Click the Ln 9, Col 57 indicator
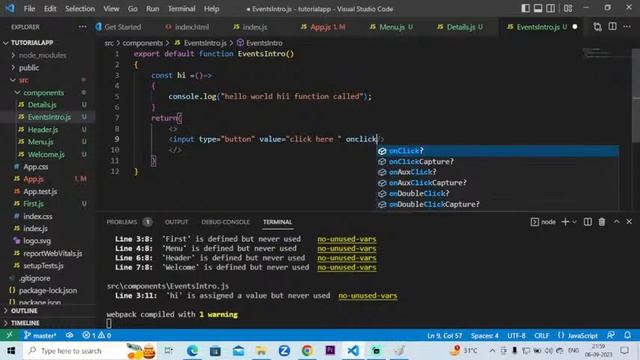The width and height of the screenshot is (640, 360). click(x=444, y=336)
